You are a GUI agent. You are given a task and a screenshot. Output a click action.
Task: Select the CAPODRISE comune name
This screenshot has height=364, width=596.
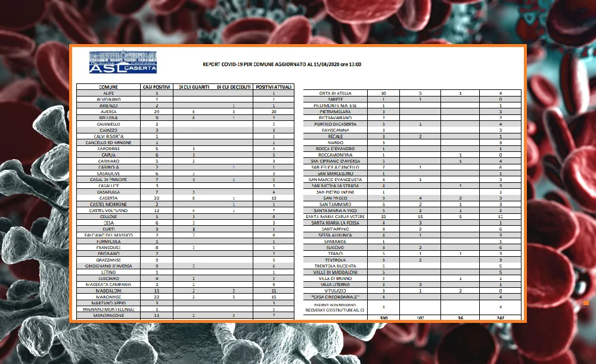point(108,149)
